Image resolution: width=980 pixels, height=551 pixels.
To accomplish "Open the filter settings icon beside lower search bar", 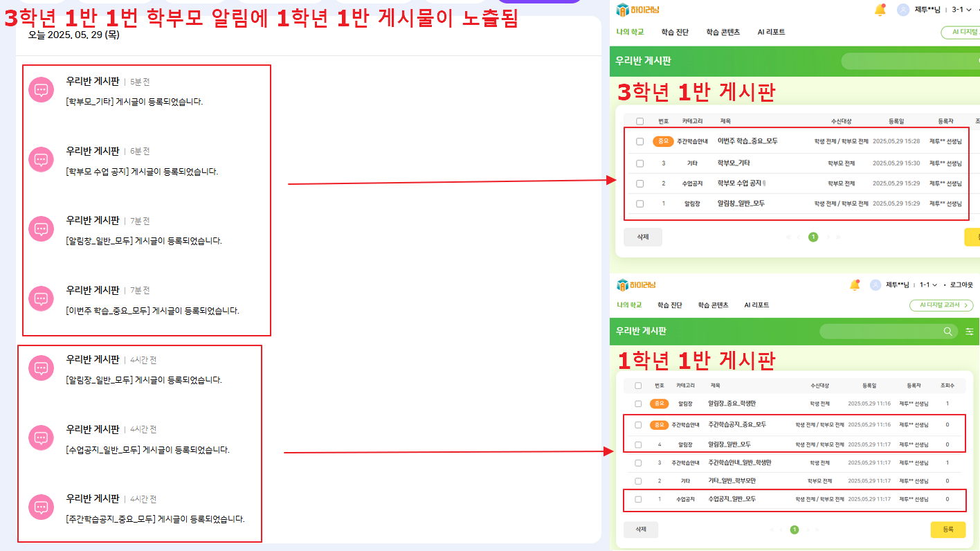I will (970, 332).
